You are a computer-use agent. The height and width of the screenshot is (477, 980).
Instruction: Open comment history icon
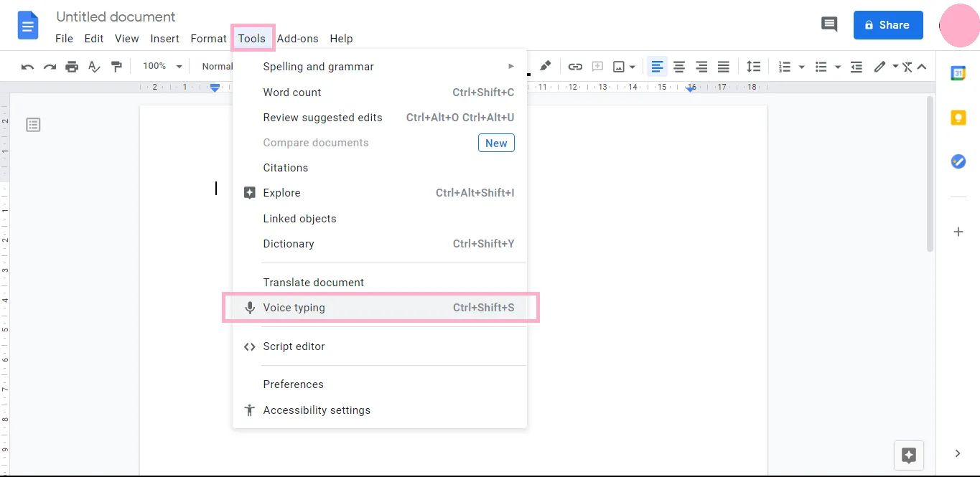[829, 24]
